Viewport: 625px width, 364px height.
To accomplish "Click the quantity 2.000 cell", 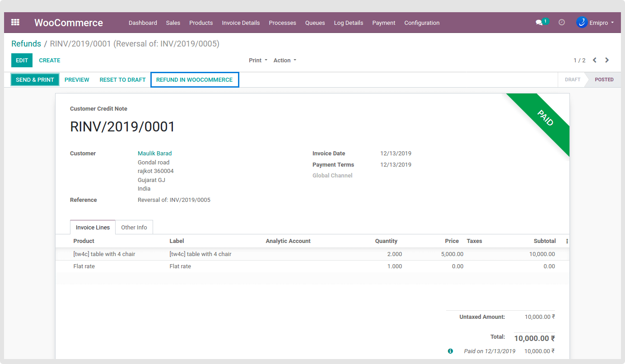I will [395, 254].
